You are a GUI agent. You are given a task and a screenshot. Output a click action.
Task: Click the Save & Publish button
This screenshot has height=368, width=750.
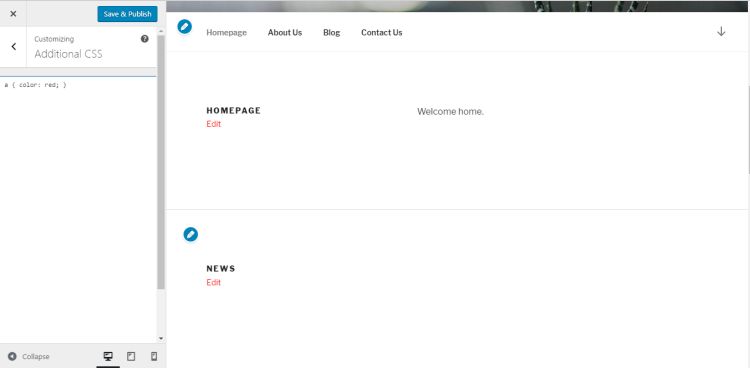[x=127, y=14]
